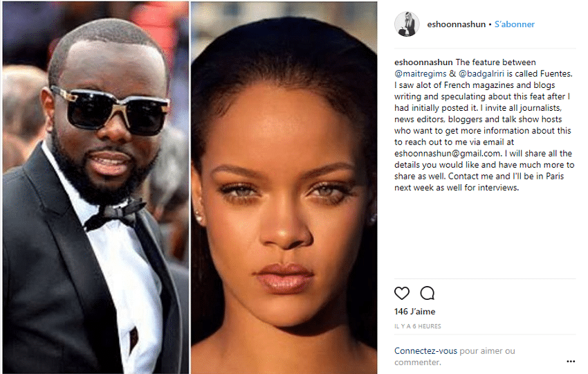This screenshot has height=374, width=588.
Task: Click the left photo of man in sunglasses
Action: click(x=95, y=188)
